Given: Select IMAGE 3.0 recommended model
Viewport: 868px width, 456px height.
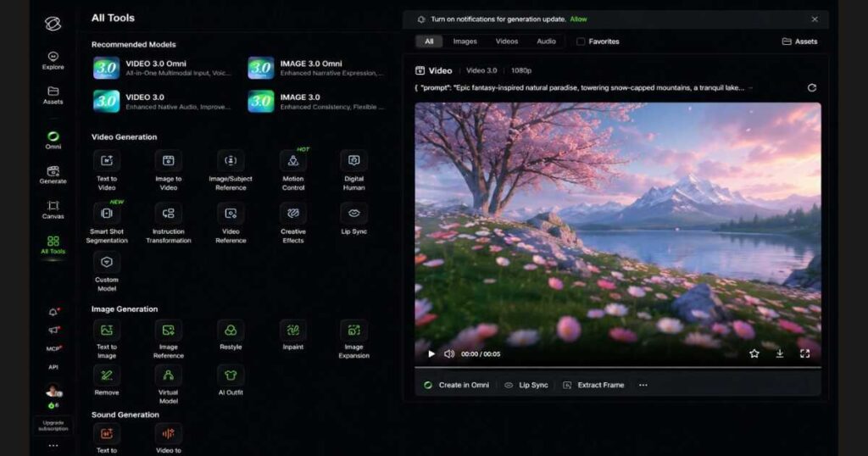Looking at the screenshot, I should [x=317, y=101].
